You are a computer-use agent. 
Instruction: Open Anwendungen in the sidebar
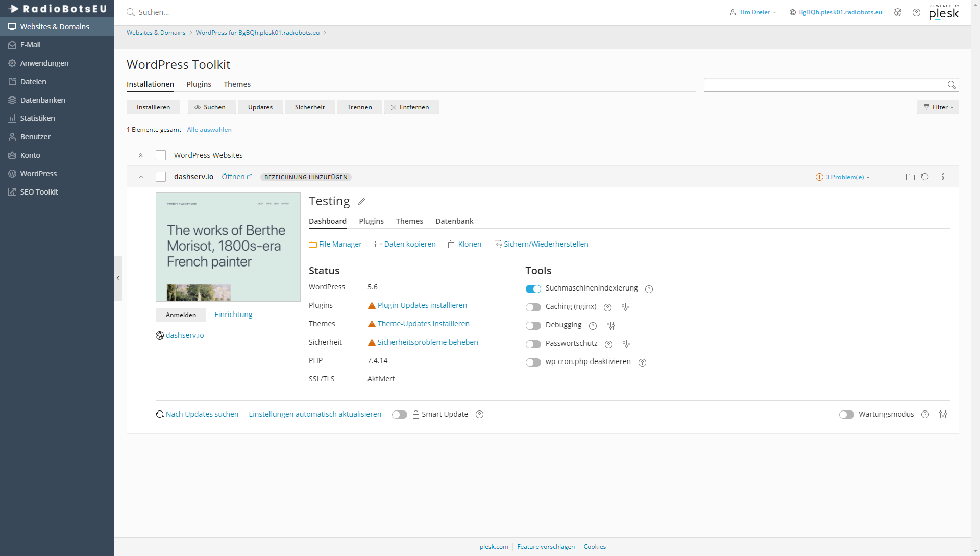click(x=57, y=63)
